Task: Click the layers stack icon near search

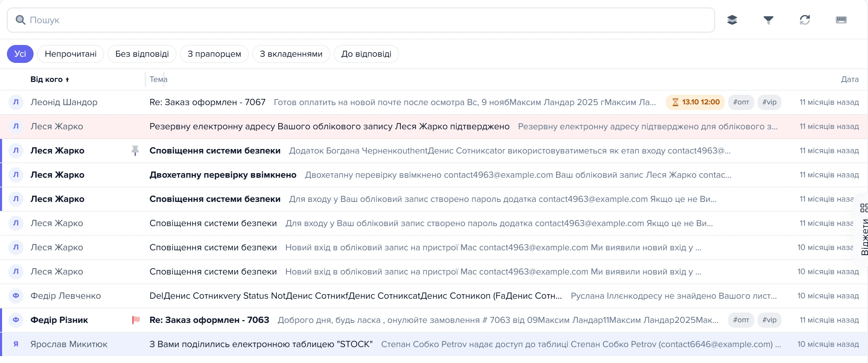Action: pyautogui.click(x=732, y=20)
